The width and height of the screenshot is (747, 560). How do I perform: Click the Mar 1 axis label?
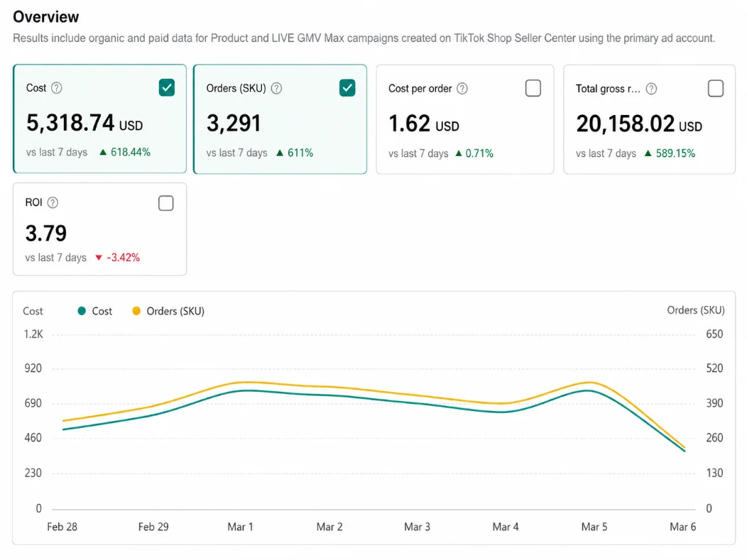pos(240,527)
